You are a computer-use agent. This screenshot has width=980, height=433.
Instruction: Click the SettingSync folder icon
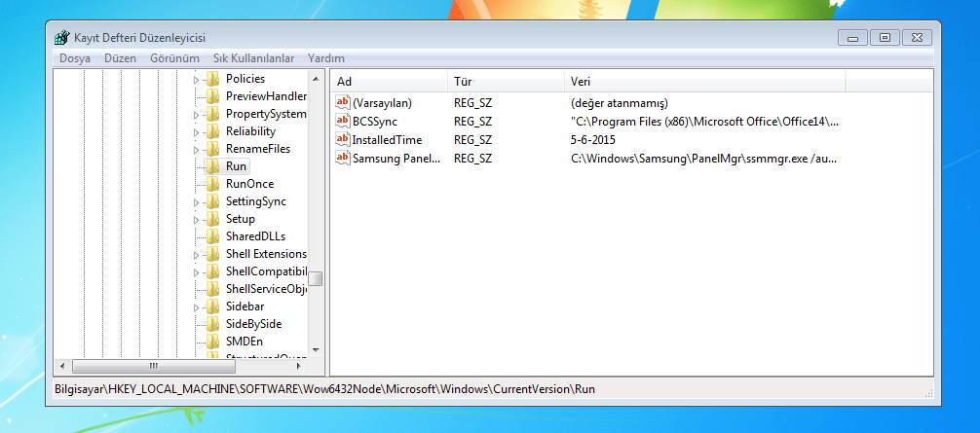click(x=213, y=201)
